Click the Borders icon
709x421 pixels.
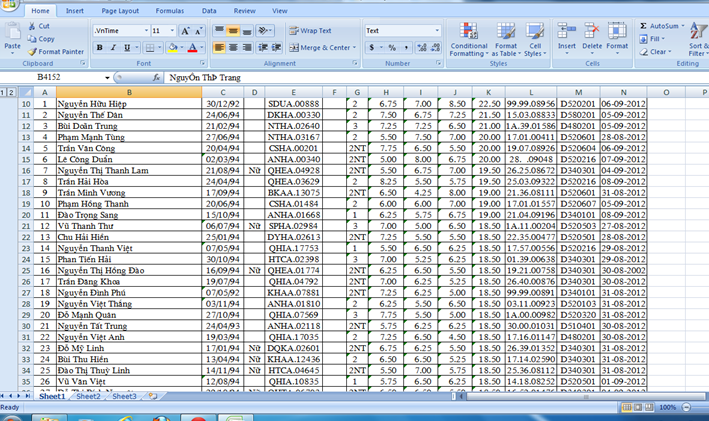tap(150, 47)
